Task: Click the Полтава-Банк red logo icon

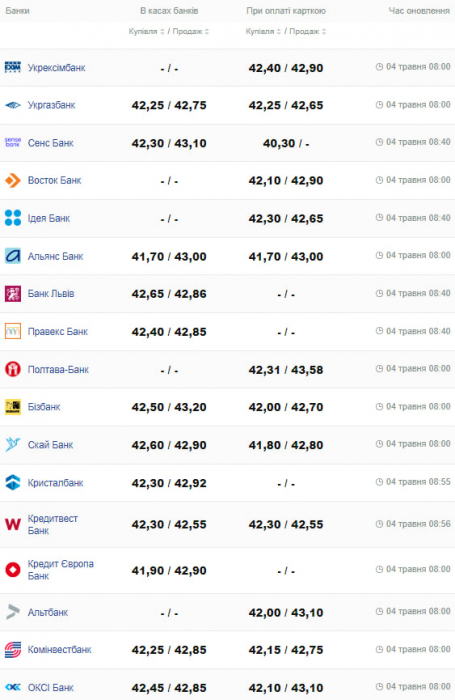Action: tap(13, 369)
